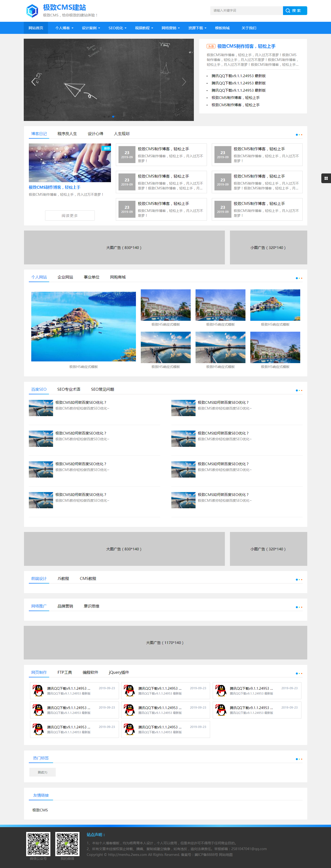This screenshot has width=331, height=868.
Task: Select the 企业网站 tab
Action: pos(65,277)
